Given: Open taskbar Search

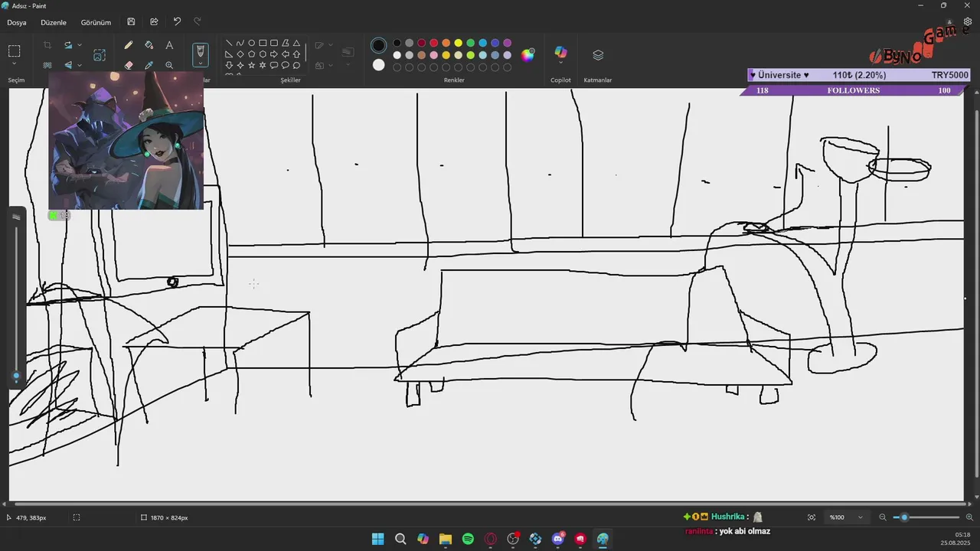Looking at the screenshot, I should click(x=400, y=540).
